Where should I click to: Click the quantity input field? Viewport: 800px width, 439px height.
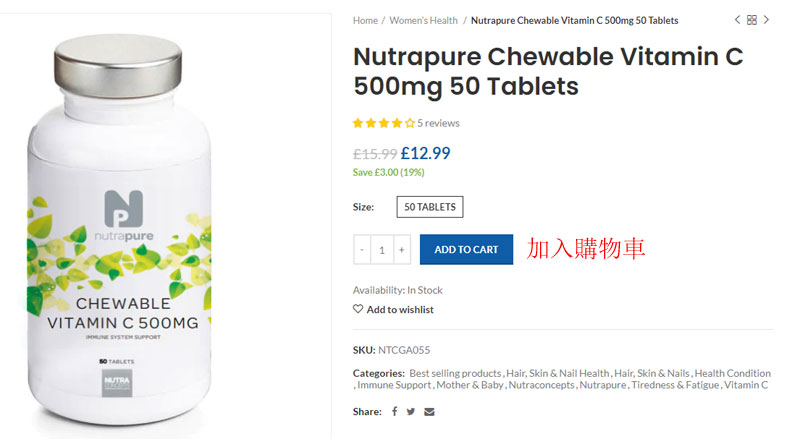coord(382,250)
